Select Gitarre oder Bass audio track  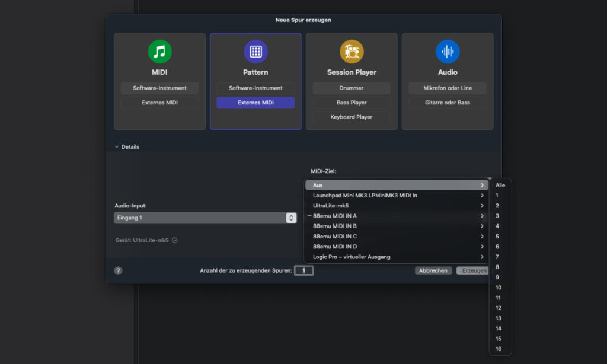coord(448,103)
